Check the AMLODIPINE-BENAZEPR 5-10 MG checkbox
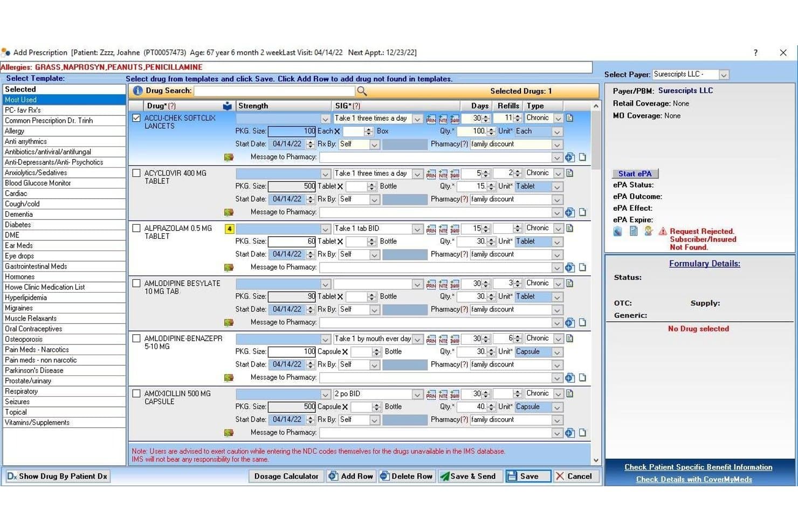The width and height of the screenshot is (798, 532). click(136, 338)
